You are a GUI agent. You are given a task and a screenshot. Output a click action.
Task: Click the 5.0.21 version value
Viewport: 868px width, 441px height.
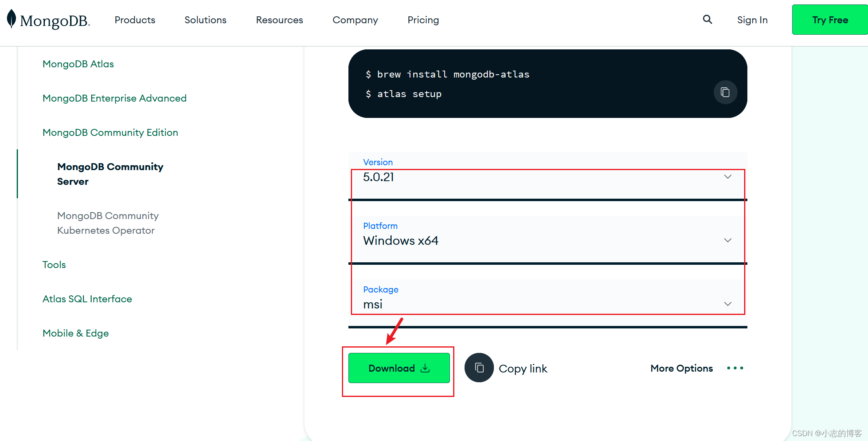(379, 177)
